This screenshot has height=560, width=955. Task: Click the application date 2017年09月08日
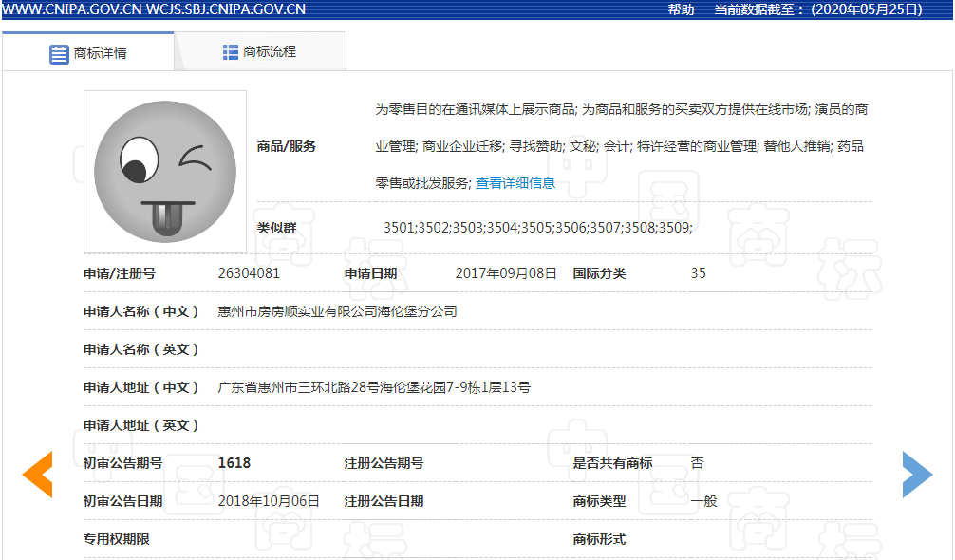point(506,273)
